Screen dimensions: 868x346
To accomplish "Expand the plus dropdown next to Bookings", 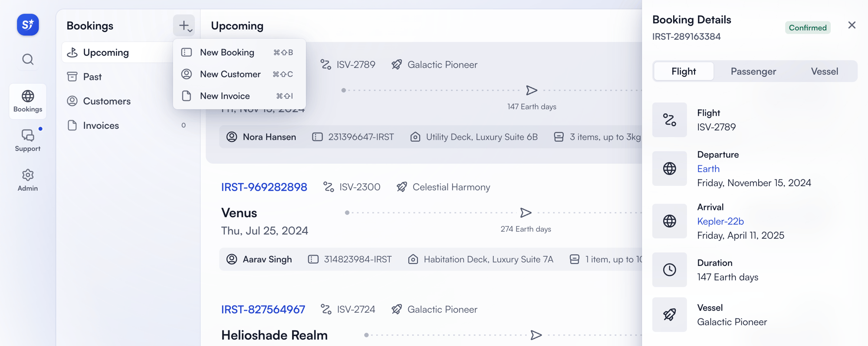I will point(184,26).
